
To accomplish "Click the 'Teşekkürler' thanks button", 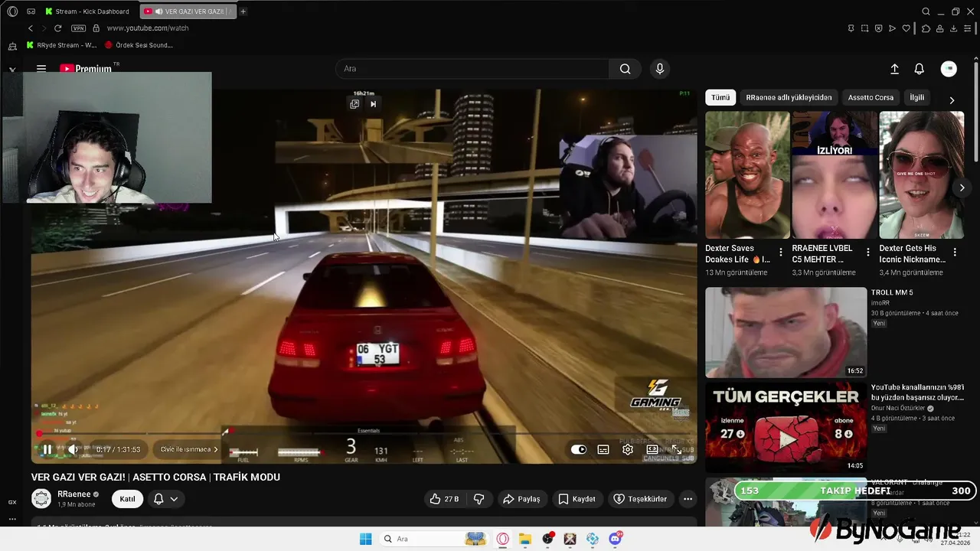I will tap(640, 499).
